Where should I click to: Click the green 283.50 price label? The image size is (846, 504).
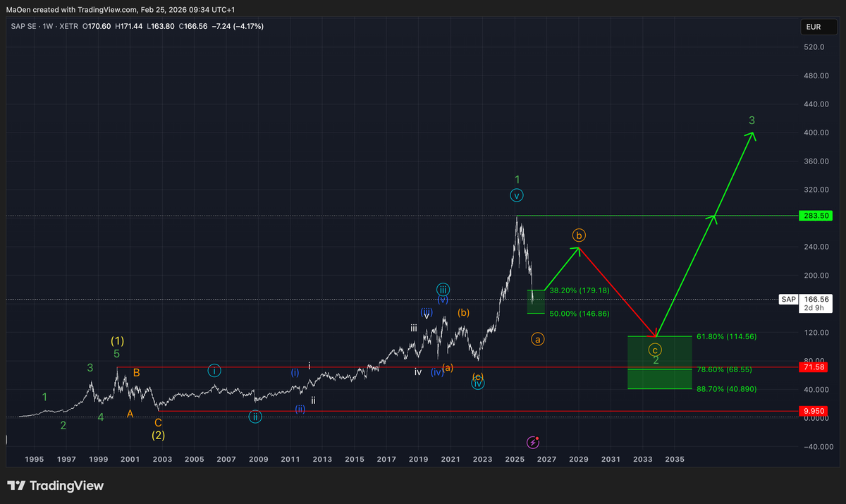[816, 216]
